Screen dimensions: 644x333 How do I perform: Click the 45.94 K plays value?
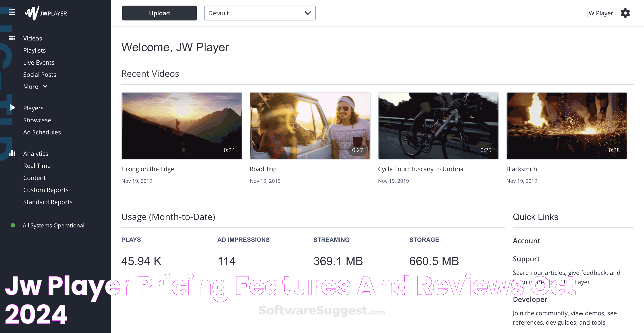pos(142,261)
